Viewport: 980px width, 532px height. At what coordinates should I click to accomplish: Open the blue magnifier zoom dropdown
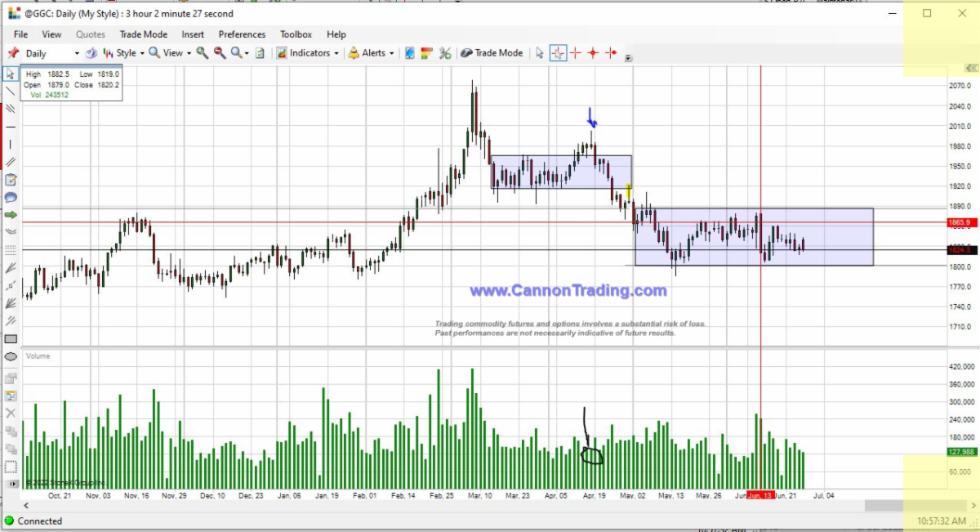click(239, 53)
